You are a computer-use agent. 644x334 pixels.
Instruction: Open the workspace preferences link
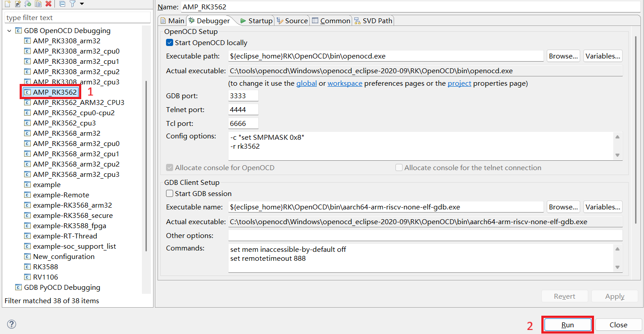point(345,83)
